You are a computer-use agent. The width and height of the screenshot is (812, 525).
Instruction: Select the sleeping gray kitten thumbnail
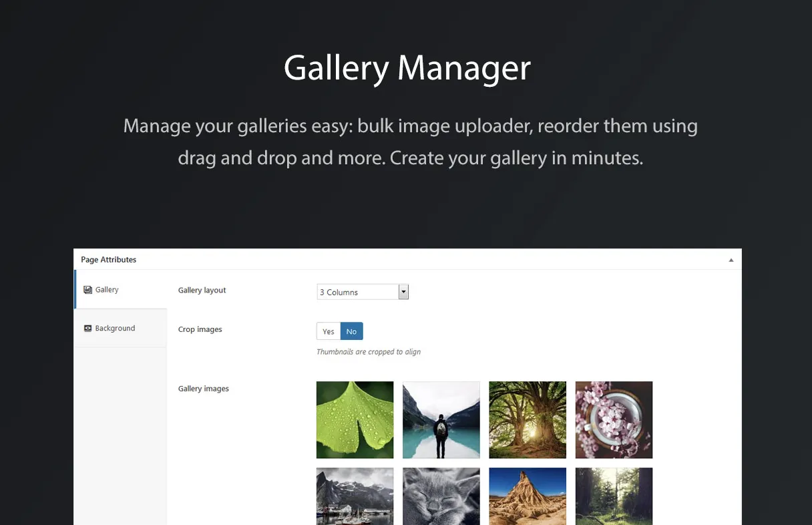coord(441,496)
